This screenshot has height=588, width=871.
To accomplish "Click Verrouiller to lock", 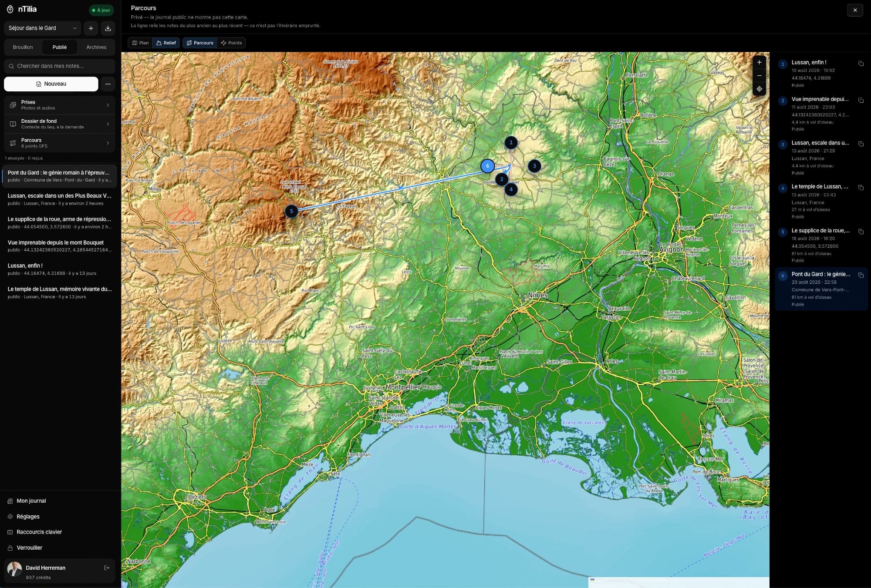I will coord(29,548).
